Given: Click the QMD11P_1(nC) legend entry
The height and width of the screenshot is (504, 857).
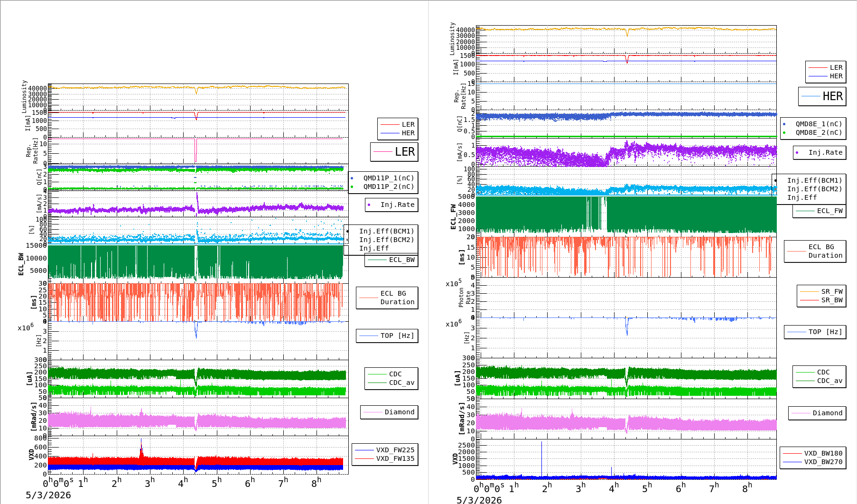Looking at the screenshot, I should [382, 178].
